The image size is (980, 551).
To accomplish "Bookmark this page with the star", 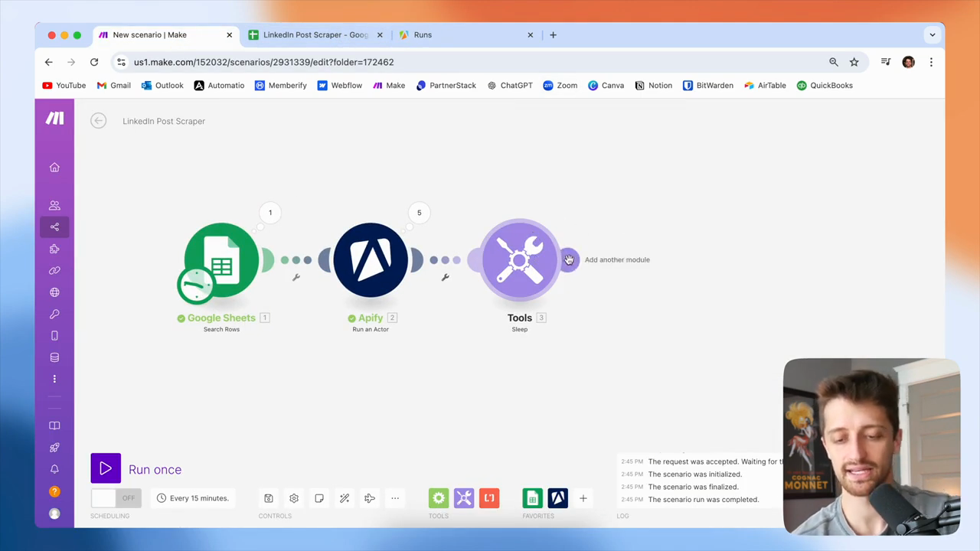I will coord(854,62).
